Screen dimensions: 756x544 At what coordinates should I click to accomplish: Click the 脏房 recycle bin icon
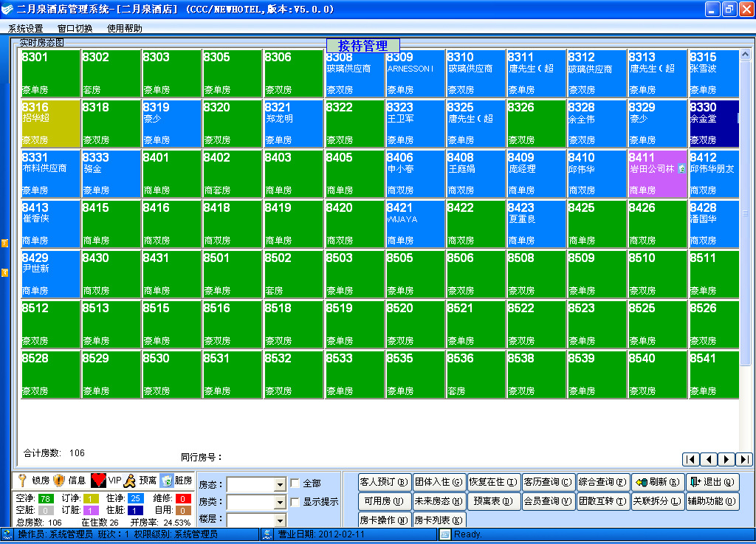pos(167,480)
